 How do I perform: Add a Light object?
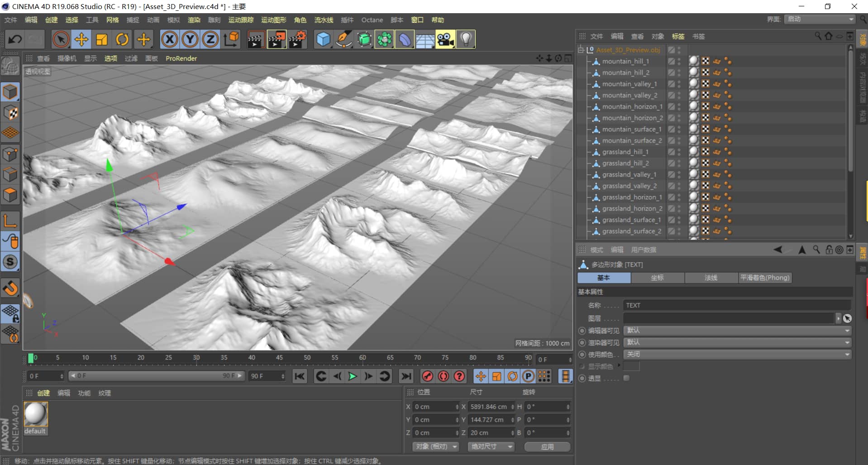[466, 39]
